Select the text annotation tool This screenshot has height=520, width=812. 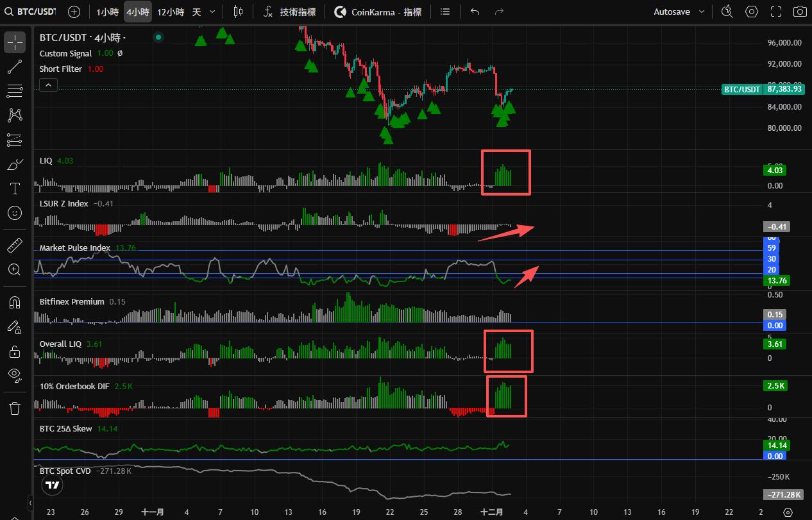pos(14,189)
